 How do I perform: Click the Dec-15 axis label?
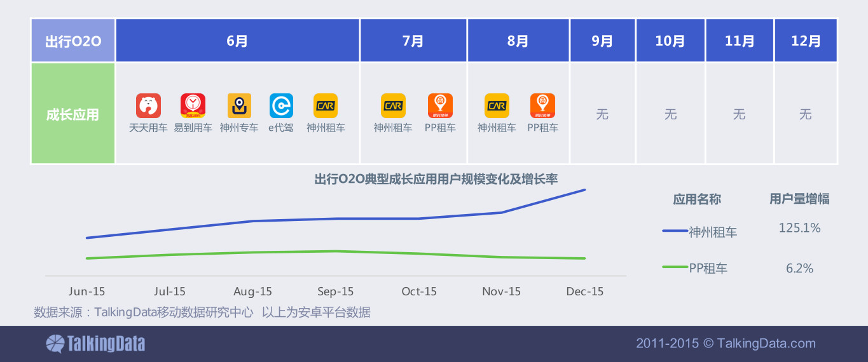point(585,292)
